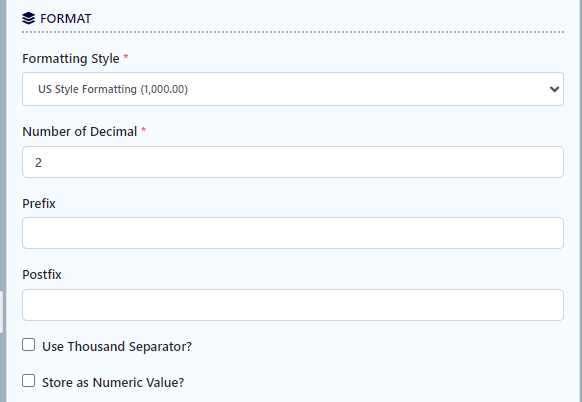Click the Prefix label
Screen dimensions: 582x402
click(39, 203)
